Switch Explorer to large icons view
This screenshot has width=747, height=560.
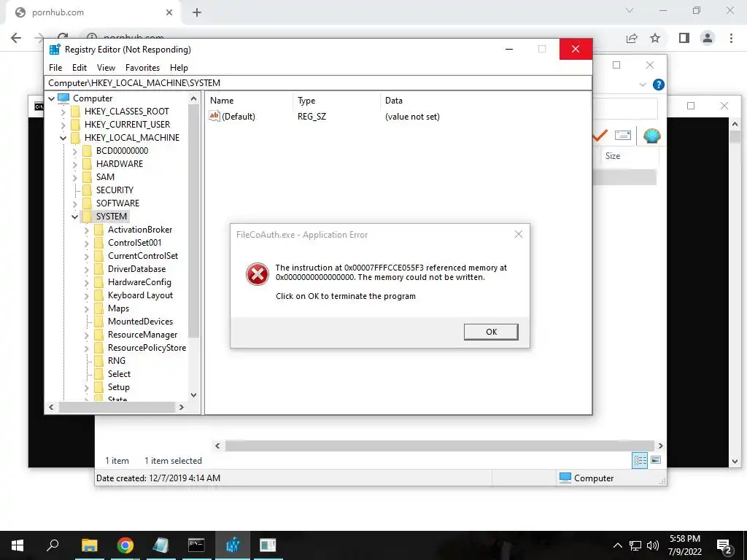click(x=656, y=460)
